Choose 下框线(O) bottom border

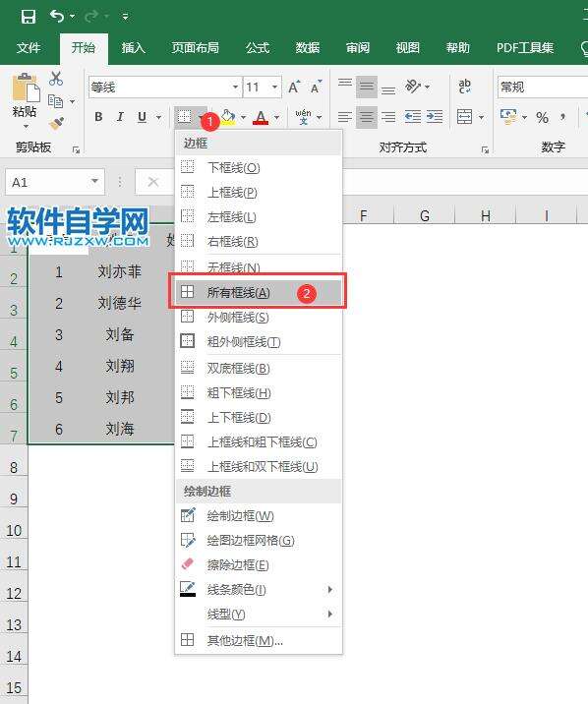259,168
